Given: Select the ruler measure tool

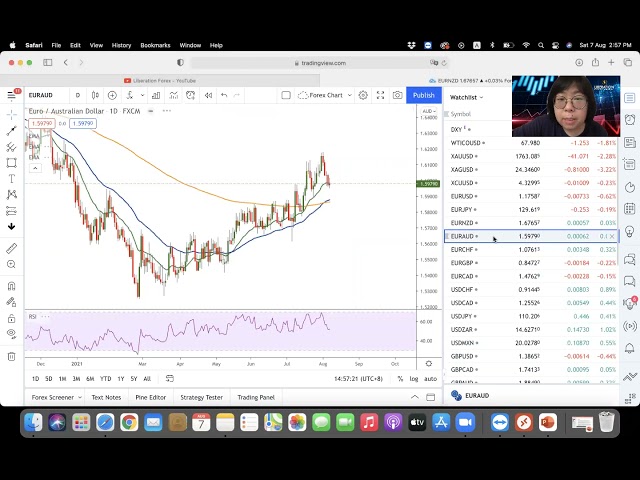Looking at the screenshot, I should pyautogui.click(x=11, y=248).
